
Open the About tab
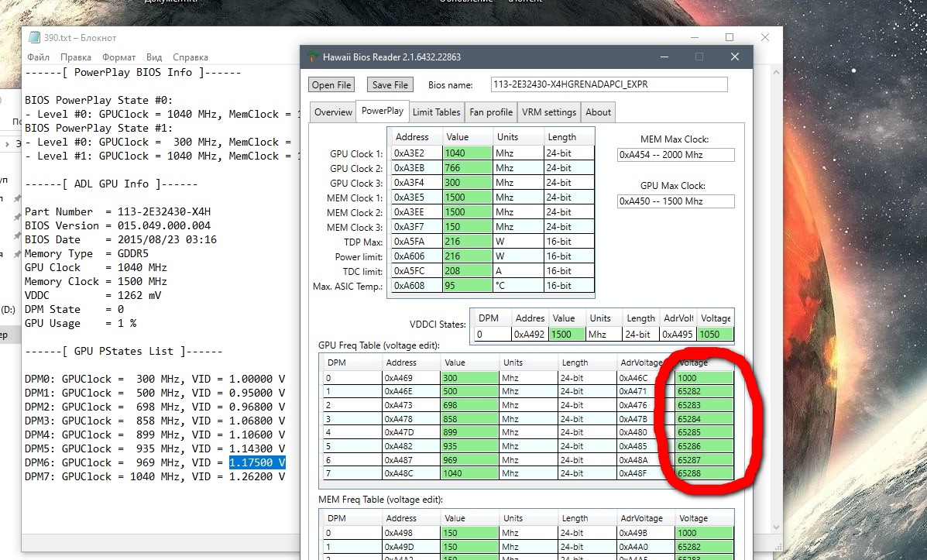click(x=599, y=112)
